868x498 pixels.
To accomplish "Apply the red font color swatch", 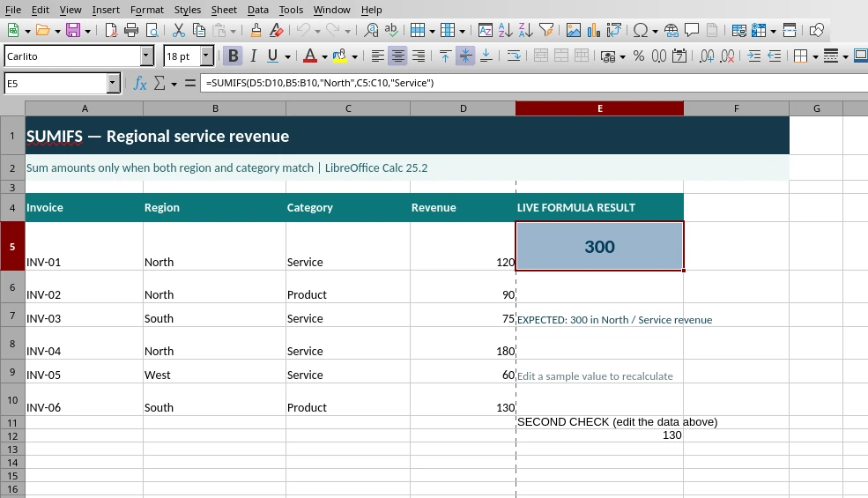I will tap(310, 56).
